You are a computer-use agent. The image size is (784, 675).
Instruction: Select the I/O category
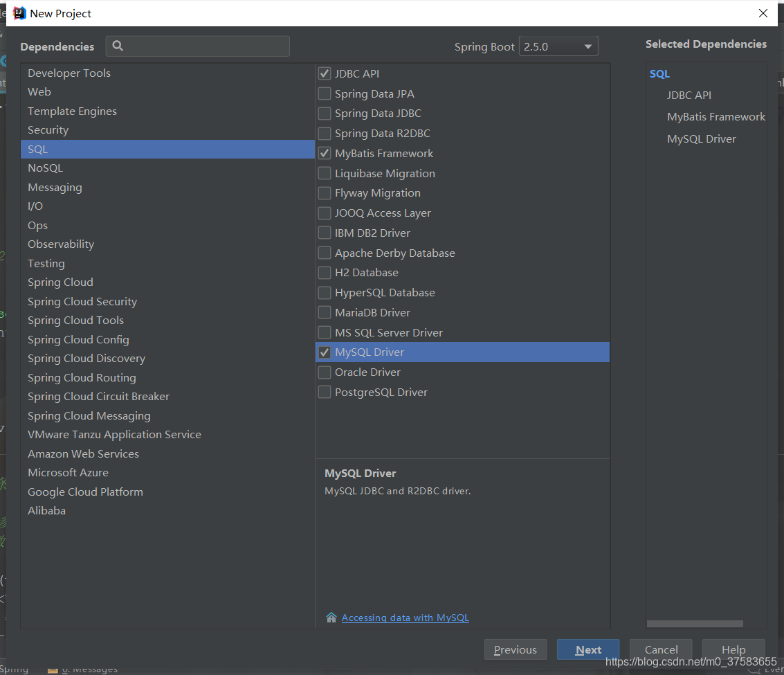(x=167, y=206)
